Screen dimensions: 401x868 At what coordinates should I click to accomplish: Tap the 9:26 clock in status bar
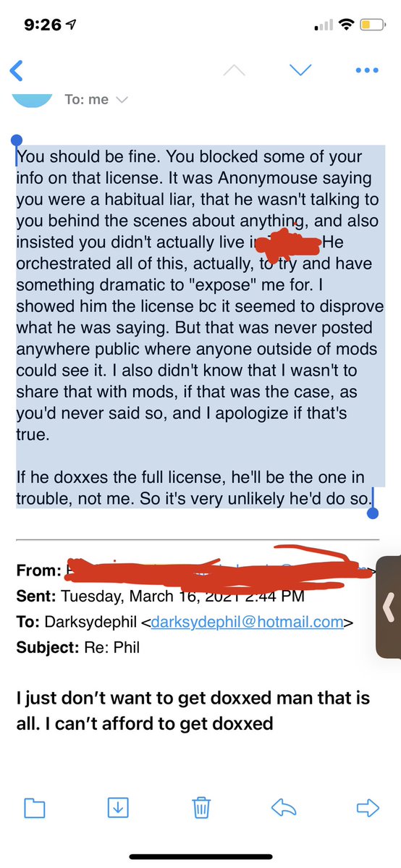46,25
